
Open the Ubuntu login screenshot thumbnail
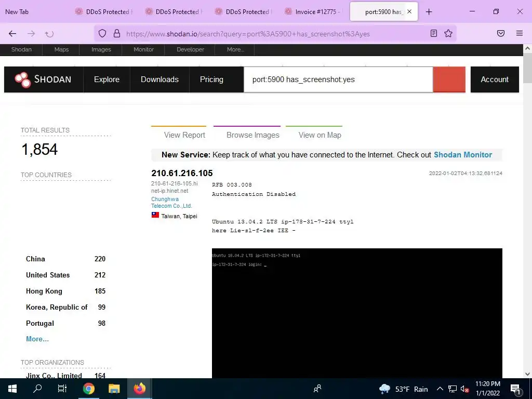(x=357, y=313)
